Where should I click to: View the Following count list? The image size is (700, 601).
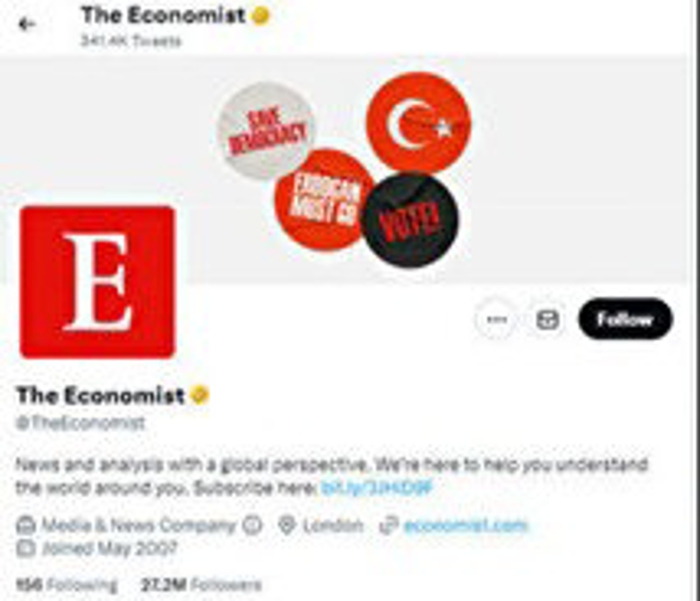(66, 584)
